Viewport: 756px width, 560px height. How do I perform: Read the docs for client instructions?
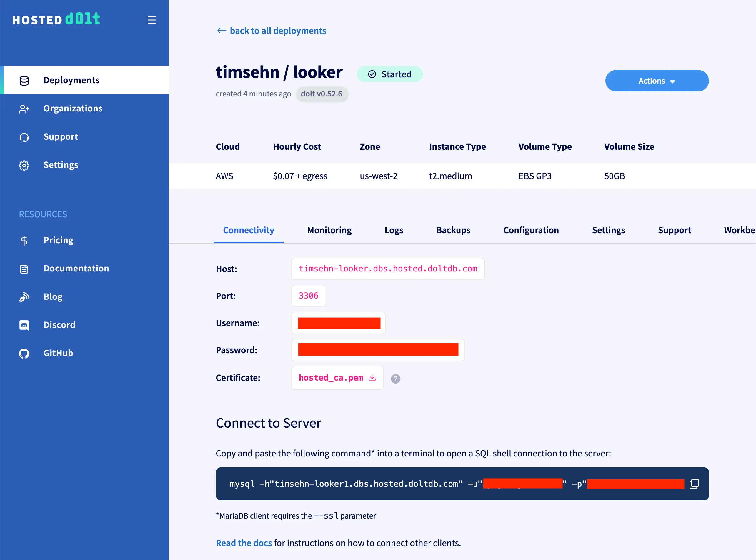(x=243, y=543)
